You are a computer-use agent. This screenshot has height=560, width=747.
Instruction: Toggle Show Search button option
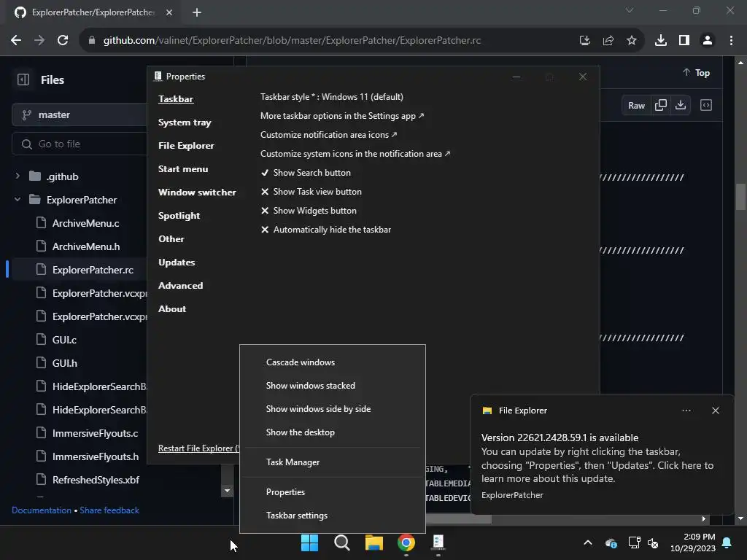[306, 173]
